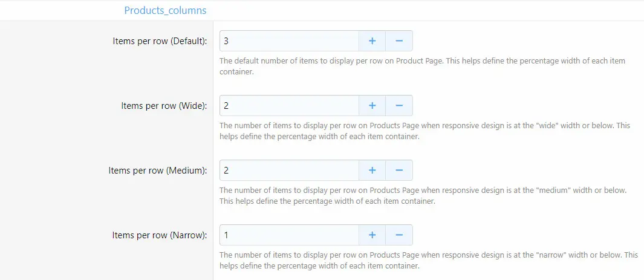Viewport: 644px width, 280px height.
Task: Decrement Items per row (Wide) value
Action: [399, 105]
